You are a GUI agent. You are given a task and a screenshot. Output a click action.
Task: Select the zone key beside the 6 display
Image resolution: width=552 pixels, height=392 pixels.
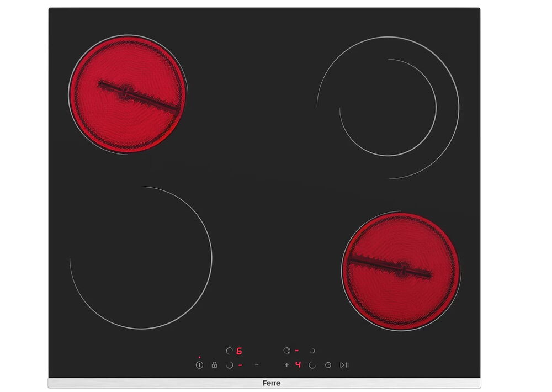tap(230, 351)
